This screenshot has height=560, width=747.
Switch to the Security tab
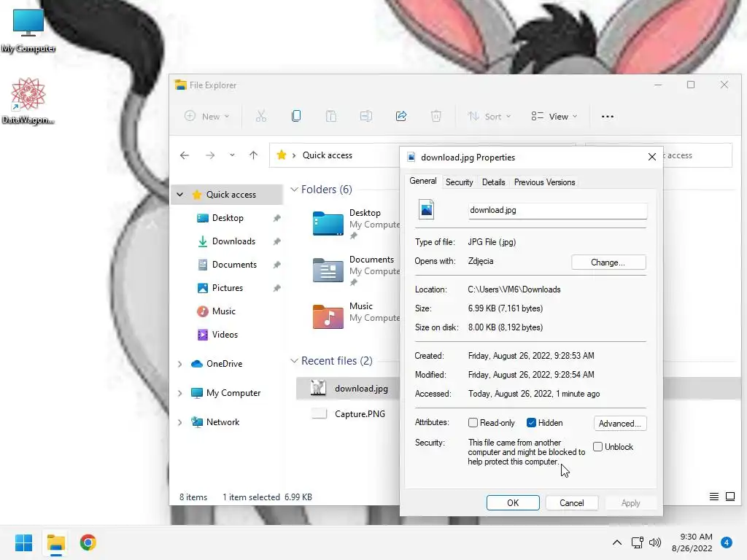460,182
